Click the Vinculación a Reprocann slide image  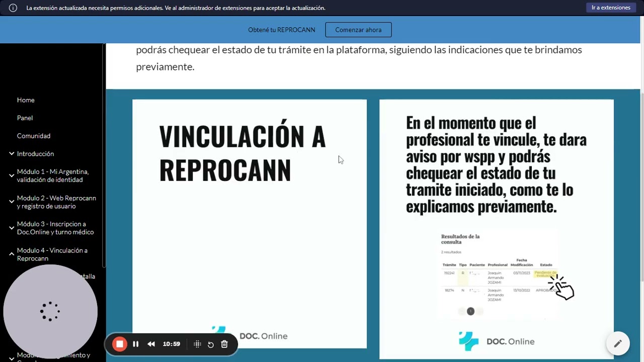[x=250, y=224]
